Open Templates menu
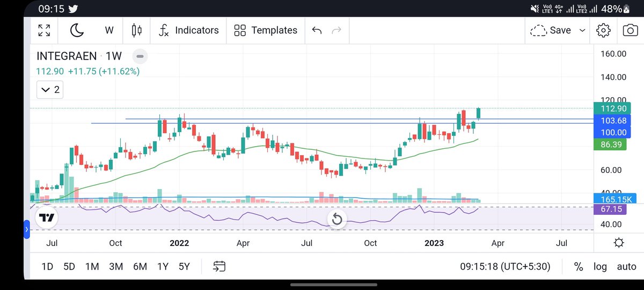This screenshot has width=644, height=290. [266, 30]
